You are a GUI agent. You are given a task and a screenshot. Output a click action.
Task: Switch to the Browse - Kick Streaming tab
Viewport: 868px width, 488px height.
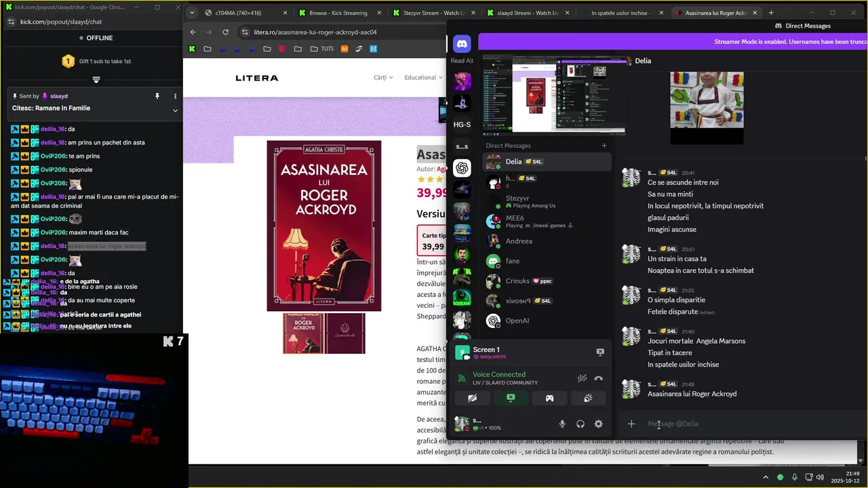coord(341,13)
